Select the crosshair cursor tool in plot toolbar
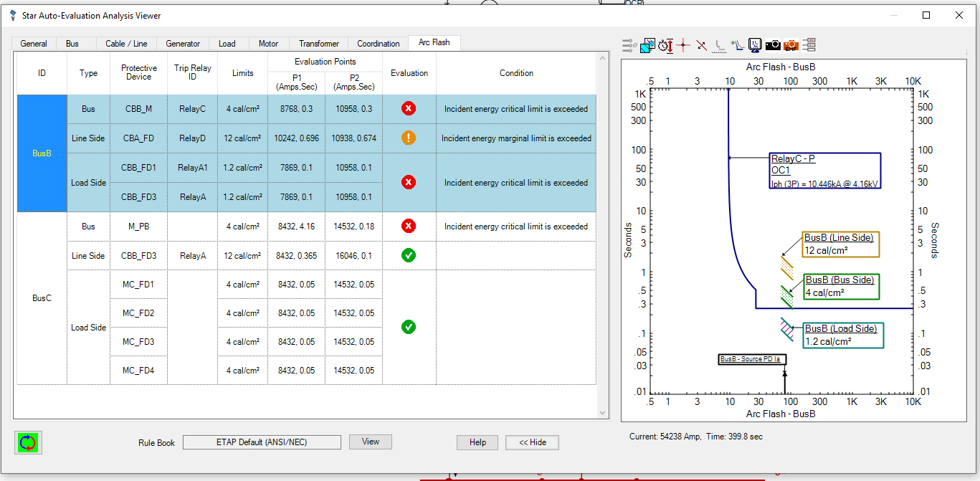The image size is (980, 481). (x=683, y=45)
